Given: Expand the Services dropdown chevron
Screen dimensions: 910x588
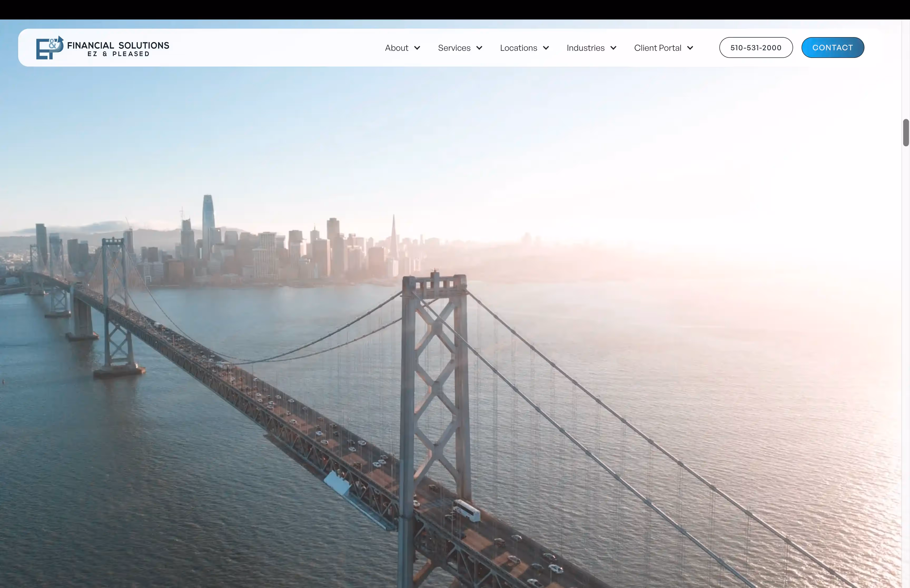Looking at the screenshot, I should point(479,48).
